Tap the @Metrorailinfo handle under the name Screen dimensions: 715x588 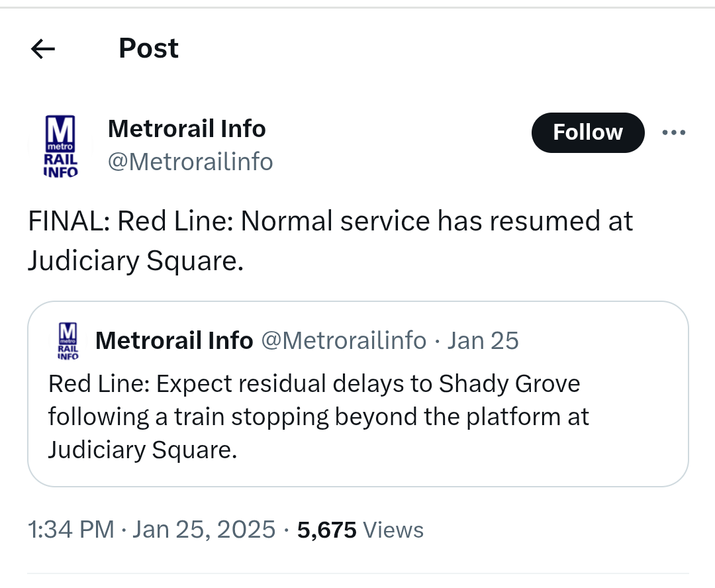click(190, 162)
